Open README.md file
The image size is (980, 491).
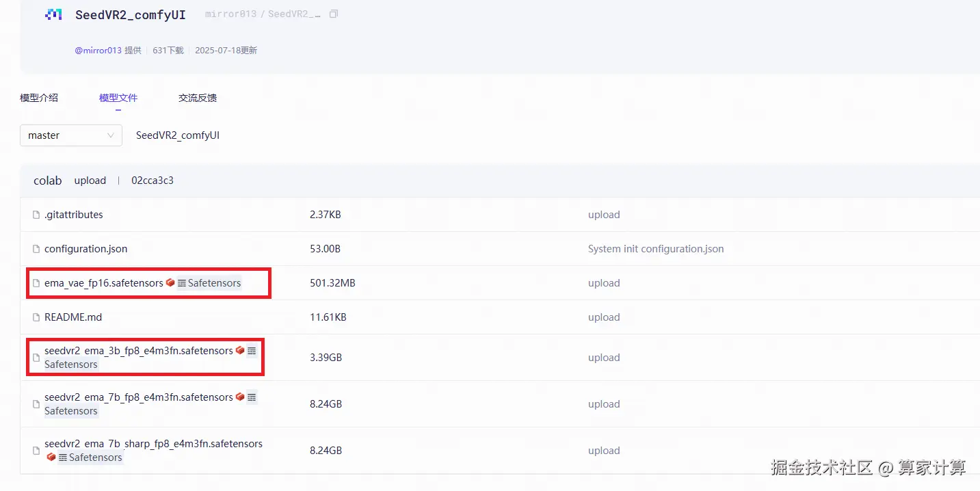(73, 317)
